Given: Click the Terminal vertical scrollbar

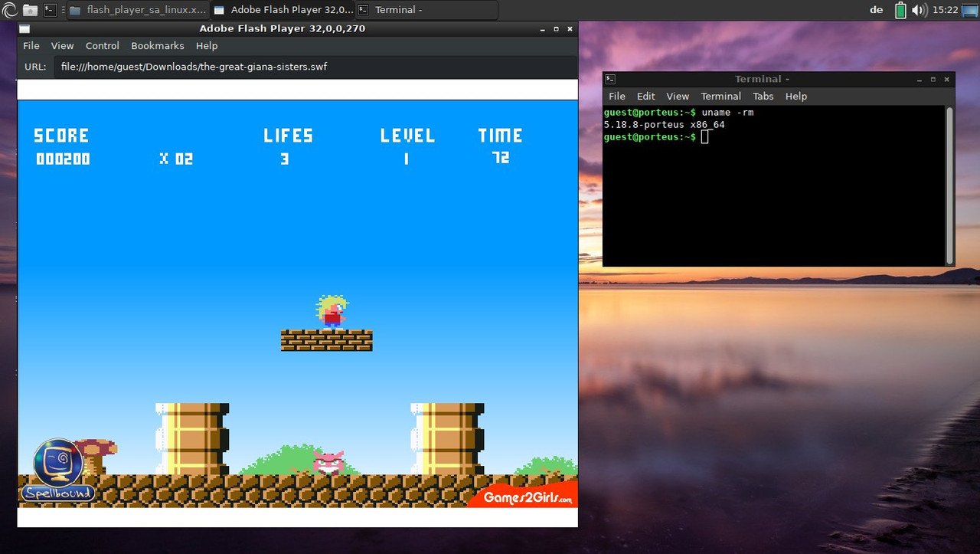Looking at the screenshot, I should pos(950,185).
